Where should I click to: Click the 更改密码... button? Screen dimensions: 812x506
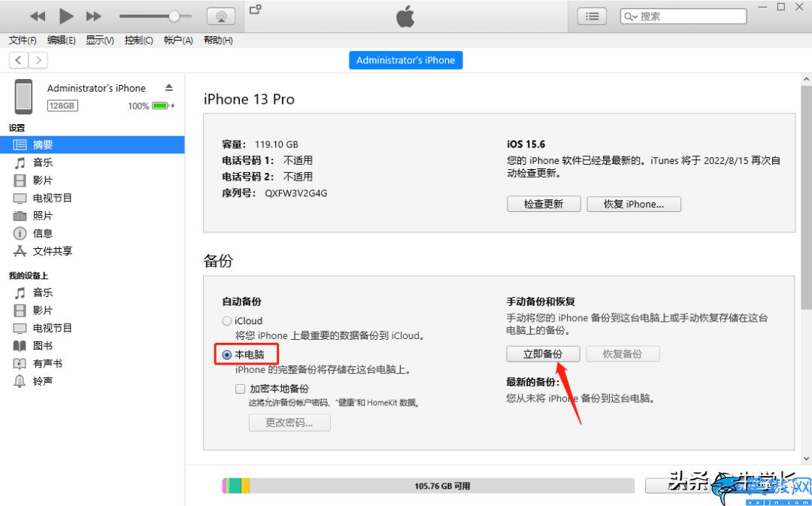(x=289, y=423)
